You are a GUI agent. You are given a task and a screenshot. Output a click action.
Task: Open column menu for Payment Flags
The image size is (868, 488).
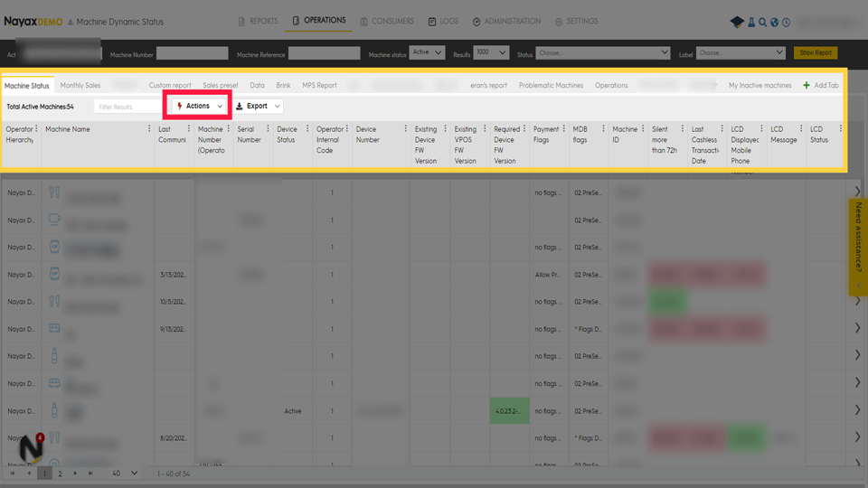pos(563,128)
